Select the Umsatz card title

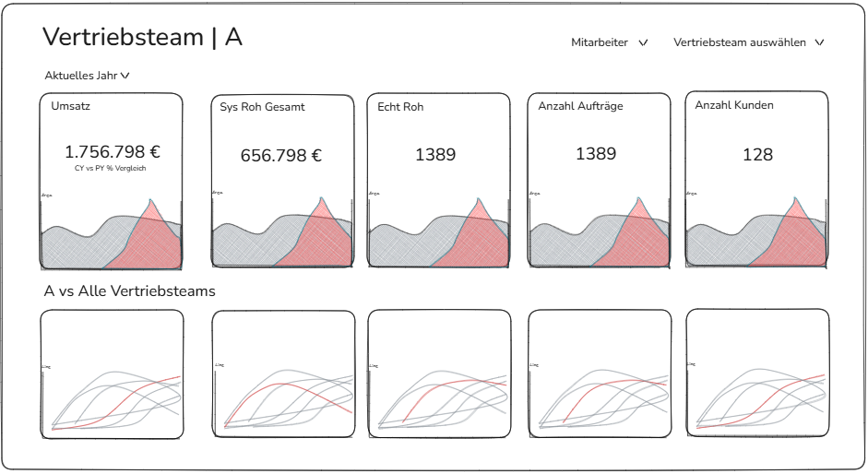(x=71, y=106)
